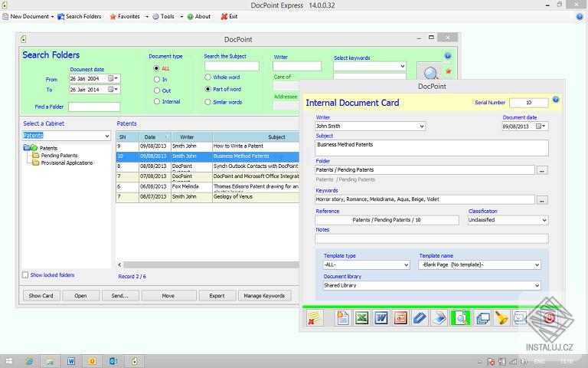Viewport: 588px width, 368px height.
Task: Open the Tools menu
Action: coord(167,17)
